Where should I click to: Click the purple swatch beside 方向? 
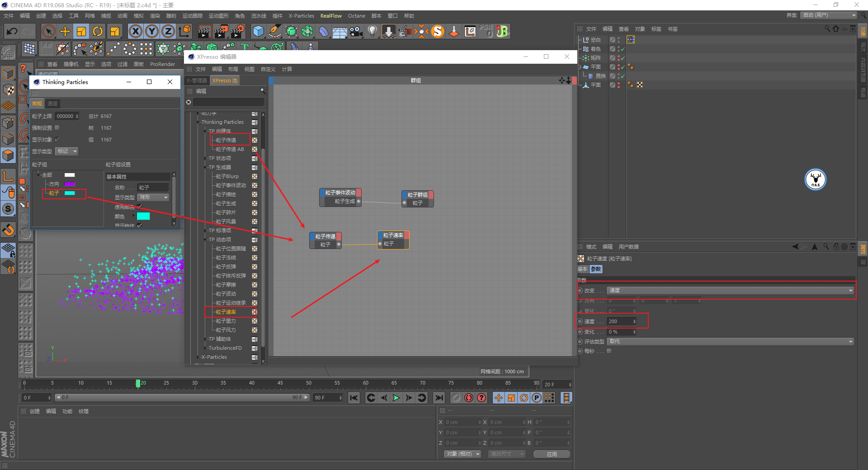pos(70,184)
